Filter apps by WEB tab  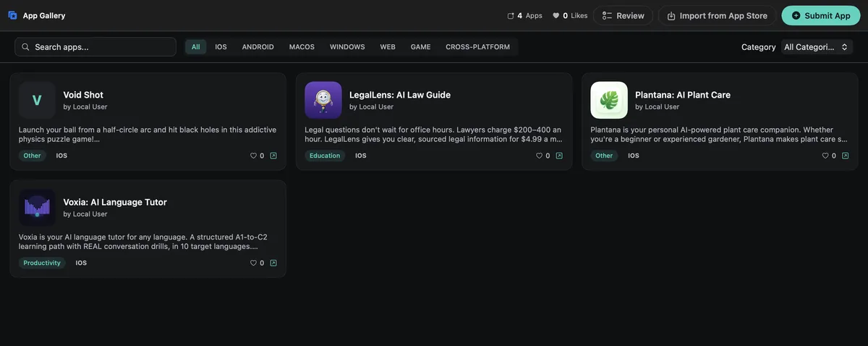[x=388, y=46]
